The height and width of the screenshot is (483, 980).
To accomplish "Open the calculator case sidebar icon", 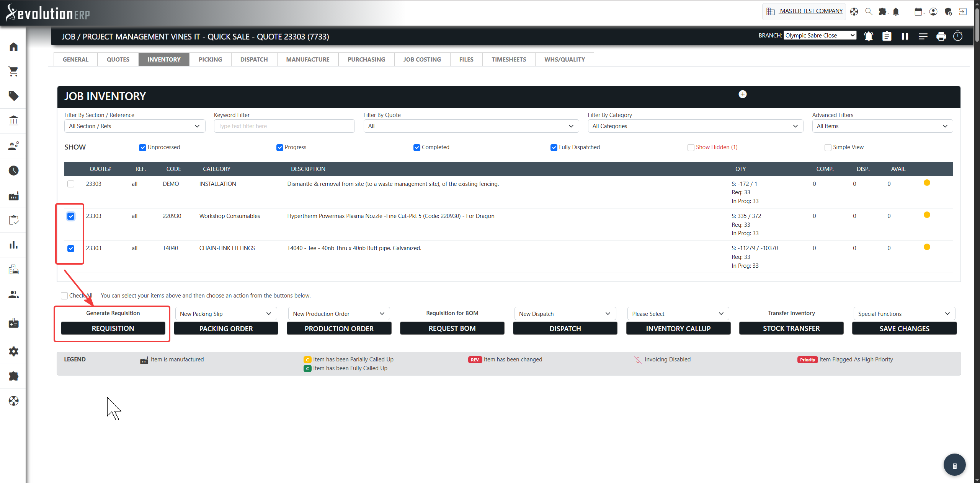I will [x=14, y=323].
